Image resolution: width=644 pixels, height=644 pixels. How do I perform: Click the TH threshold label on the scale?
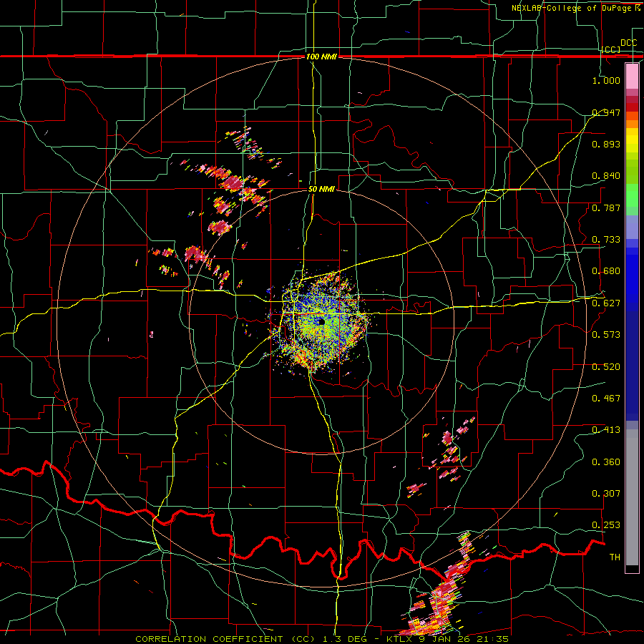[x=615, y=557]
